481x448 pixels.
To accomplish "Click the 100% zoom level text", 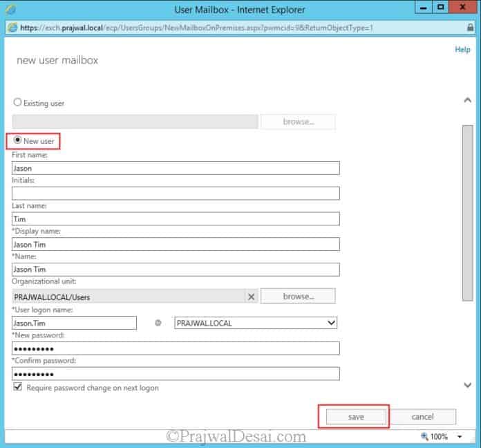I will (x=439, y=437).
